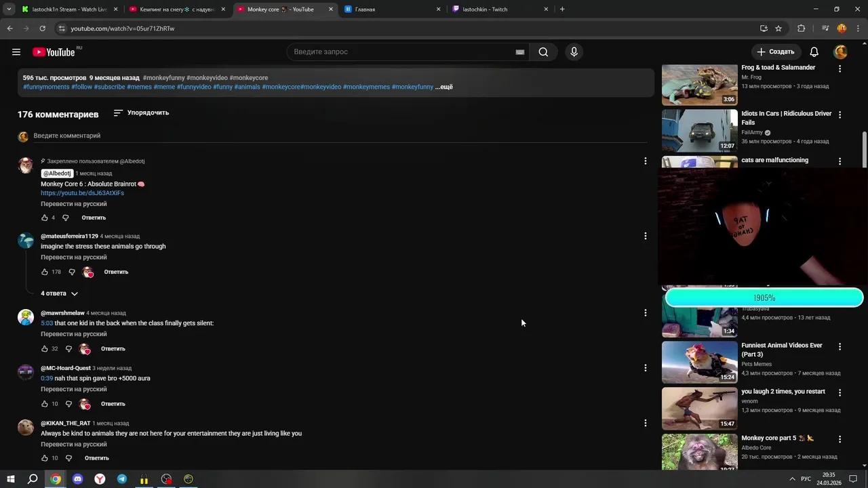The height and width of the screenshot is (488, 868).
Task: Jump to timestamp 0:39 in comment
Action: (x=47, y=378)
